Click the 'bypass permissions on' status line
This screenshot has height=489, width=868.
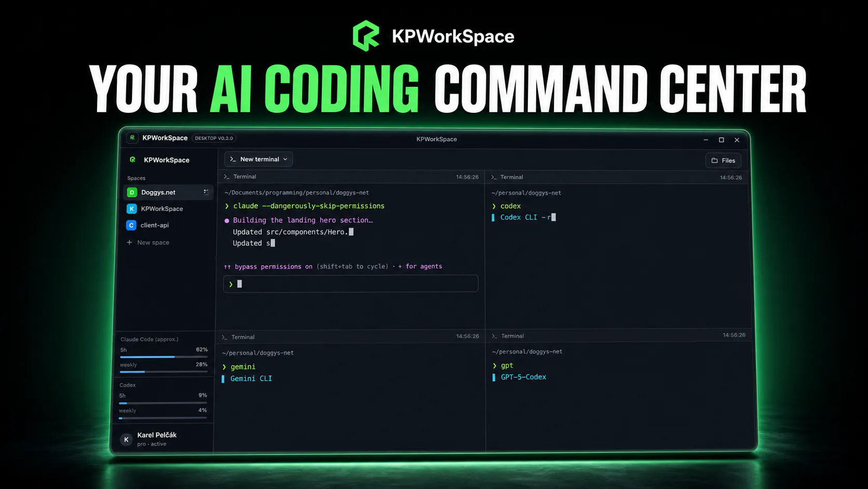[x=333, y=267]
